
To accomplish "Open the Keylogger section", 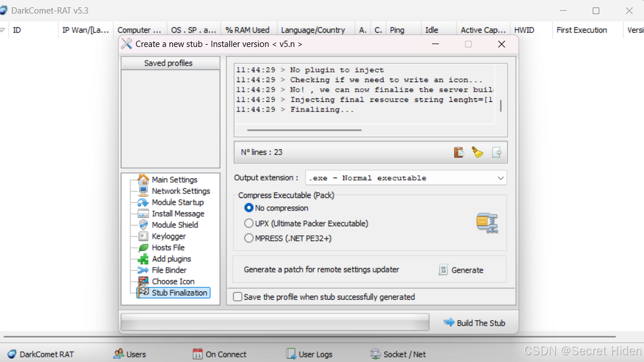I will (x=168, y=236).
